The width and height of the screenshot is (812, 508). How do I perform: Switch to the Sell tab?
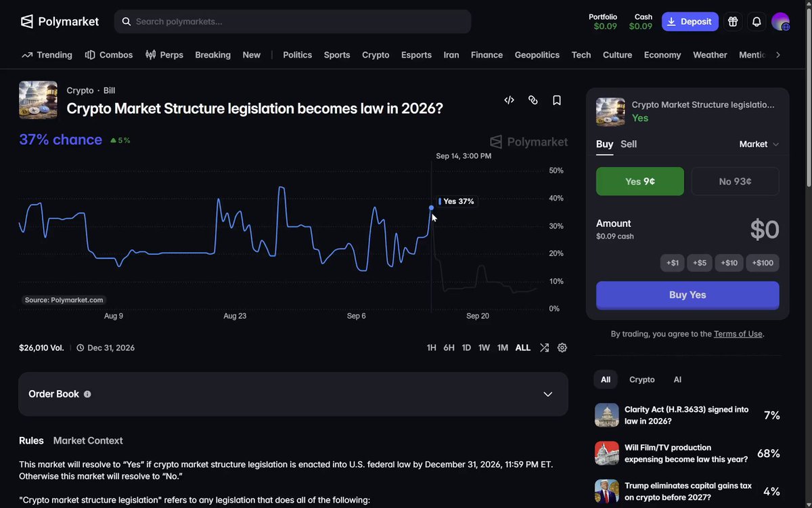629,144
